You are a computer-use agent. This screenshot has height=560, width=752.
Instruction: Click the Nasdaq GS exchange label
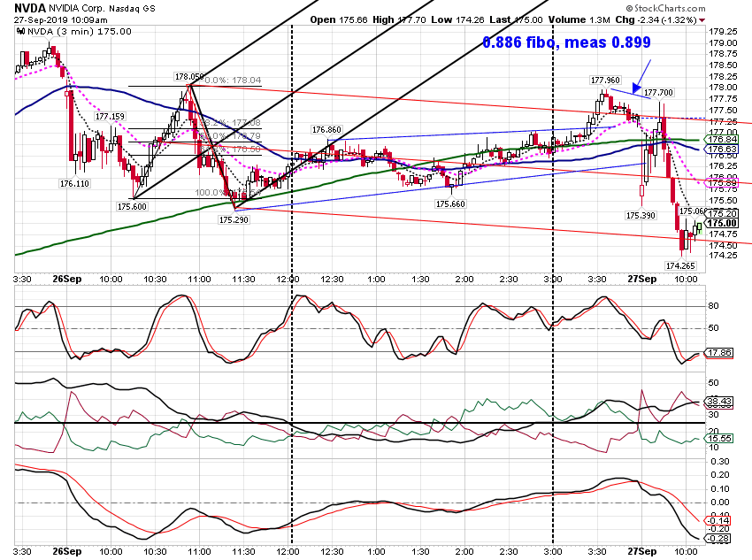pos(133,9)
